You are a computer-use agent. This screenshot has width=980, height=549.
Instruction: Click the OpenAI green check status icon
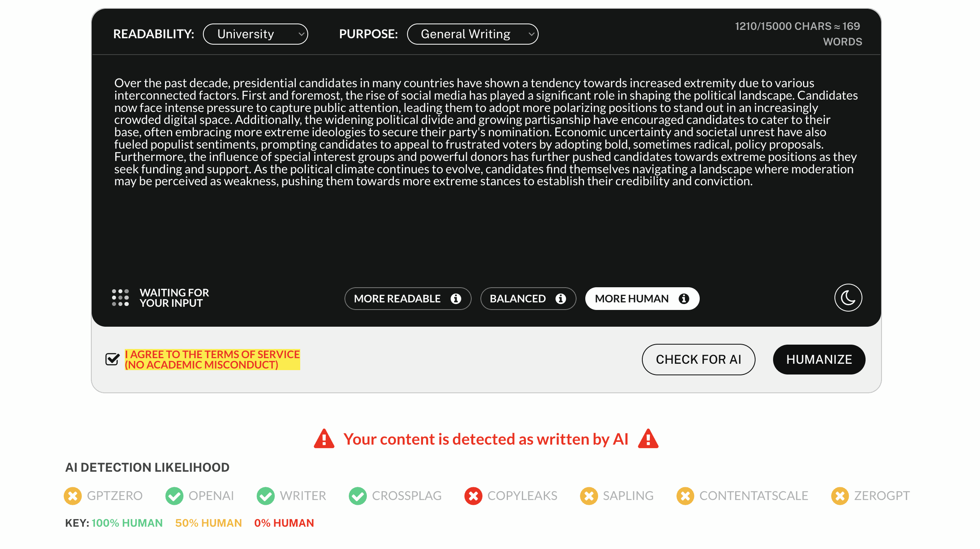point(174,496)
